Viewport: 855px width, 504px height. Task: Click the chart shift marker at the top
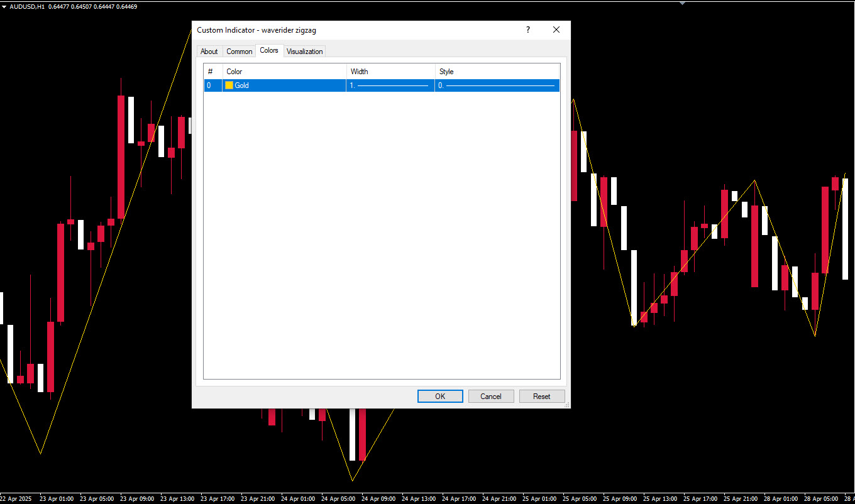(x=683, y=3)
